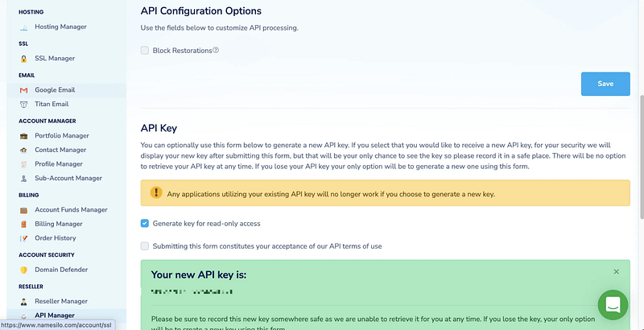Click the Order History icon
This screenshot has height=330, width=644.
[24, 238]
